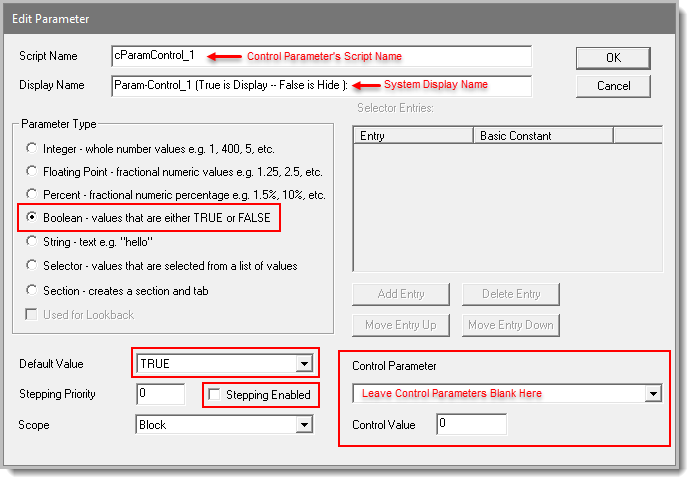This screenshot has width=688, height=478.
Task: Select Boolean parameter type
Action: (x=33, y=217)
